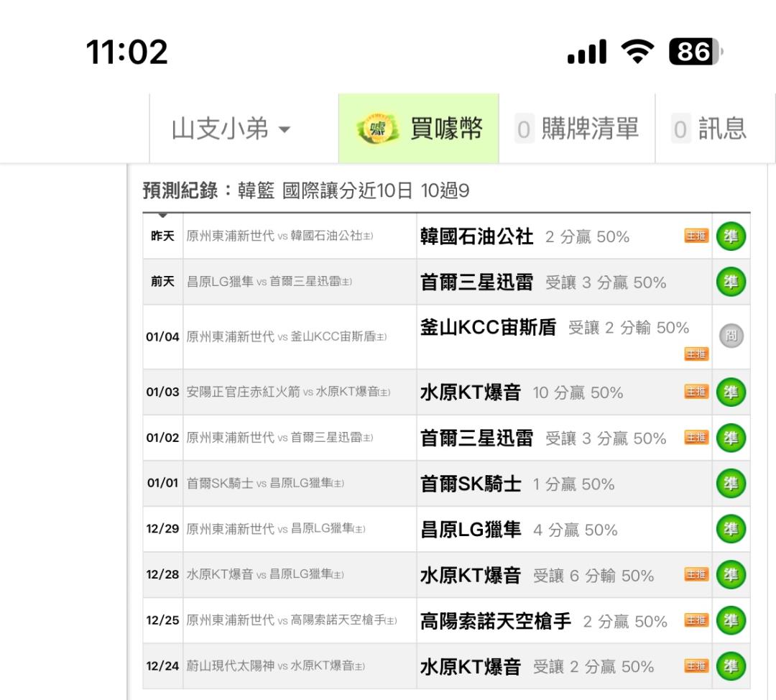
Task: Click the green 準 icon in the 12/29 row
Action: pyautogui.click(x=731, y=529)
